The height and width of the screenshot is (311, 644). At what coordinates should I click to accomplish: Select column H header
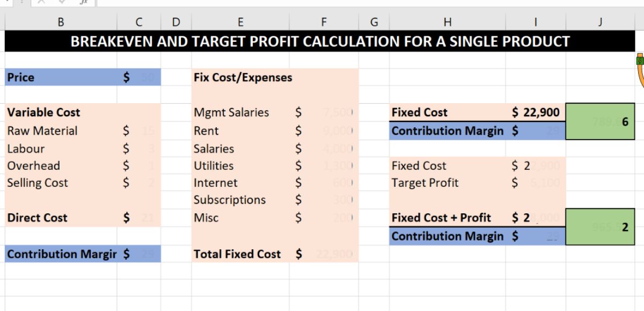448,22
